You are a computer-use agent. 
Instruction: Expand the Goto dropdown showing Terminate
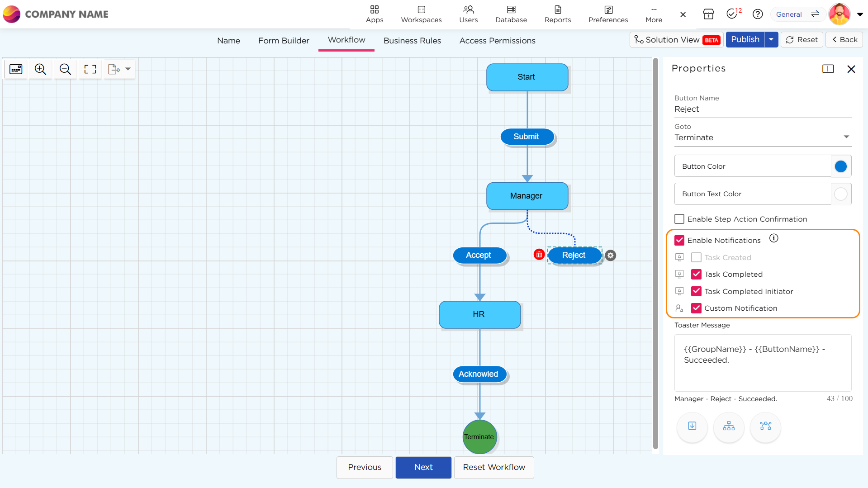point(846,137)
